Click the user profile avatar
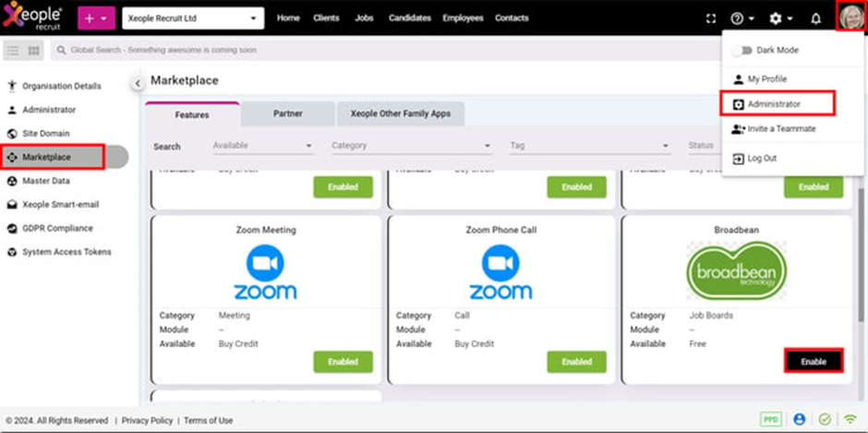868x433 pixels. [850, 17]
